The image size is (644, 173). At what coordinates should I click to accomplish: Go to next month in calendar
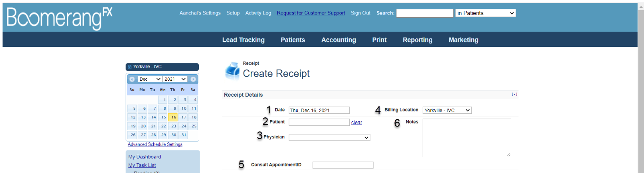(x=193, y=79)
